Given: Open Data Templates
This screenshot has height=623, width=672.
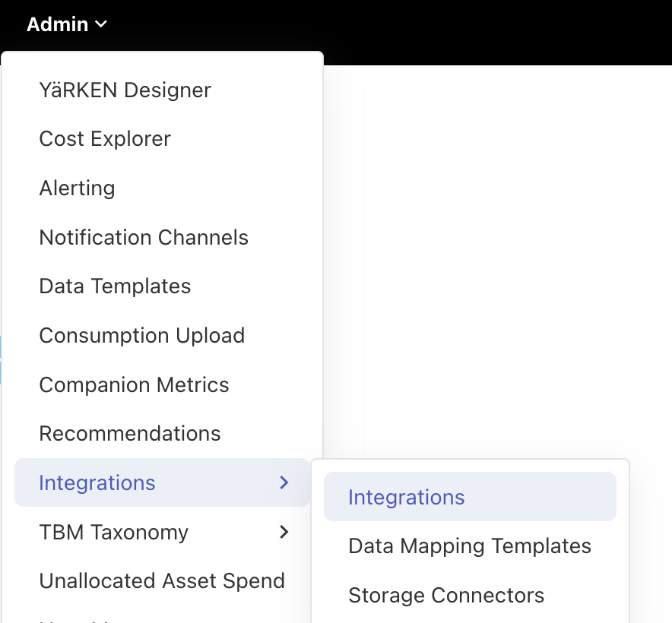Looking at the screenshot, I should pos(115,286).
